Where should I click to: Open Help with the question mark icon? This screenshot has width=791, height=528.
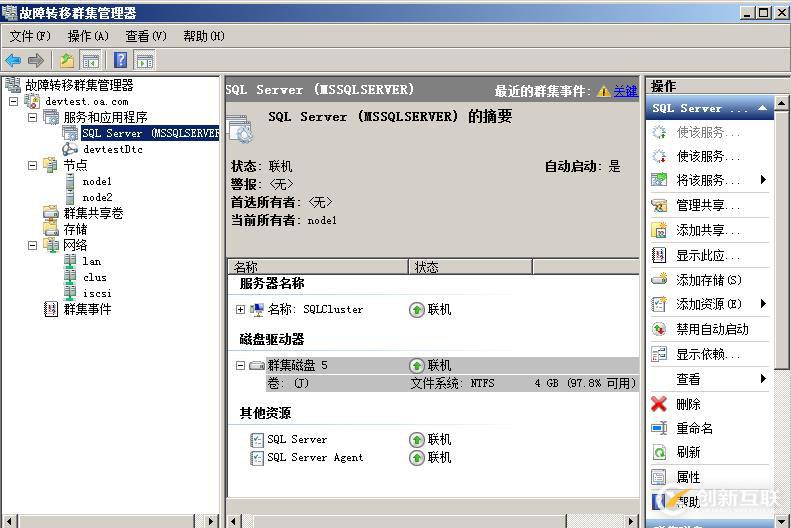[121, 60]
